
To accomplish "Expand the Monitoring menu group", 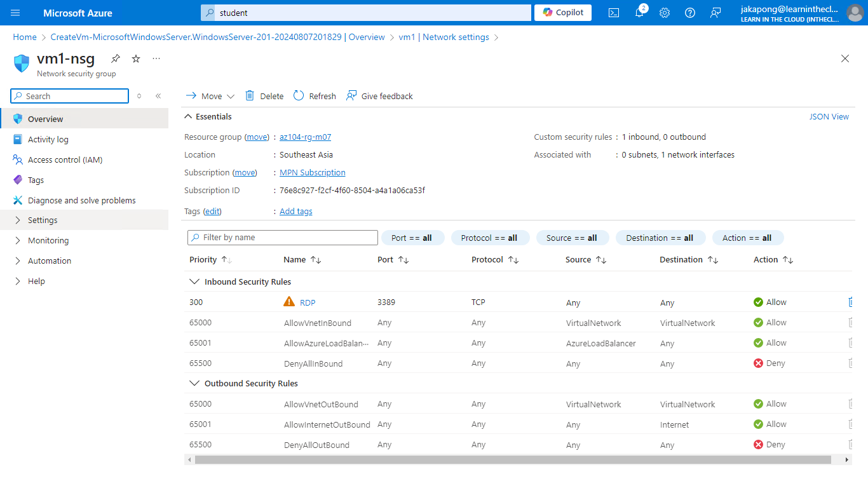I will click(84, 240).
